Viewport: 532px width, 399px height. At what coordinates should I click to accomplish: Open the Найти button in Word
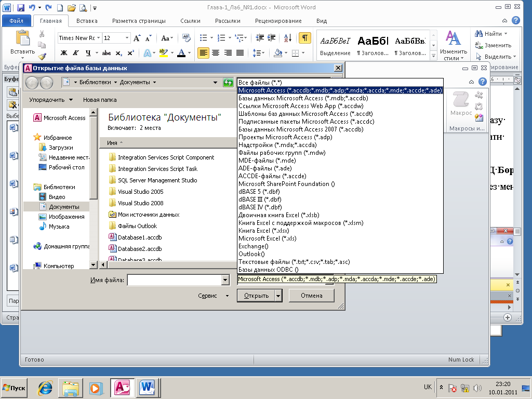click(491, 34)
